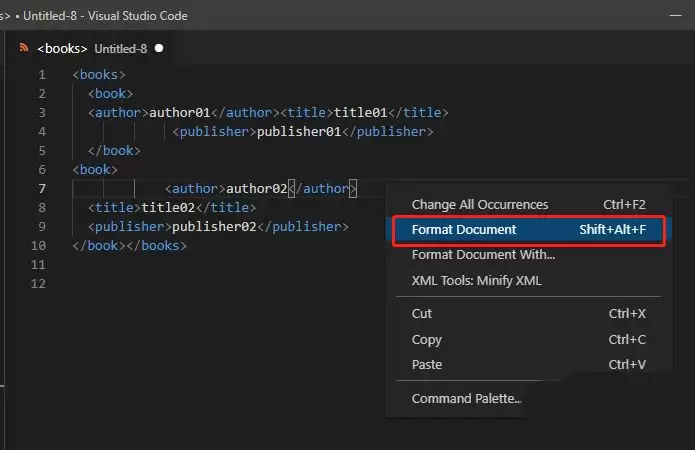Place cursor on opening books tag line 1

tap(99, 75)
